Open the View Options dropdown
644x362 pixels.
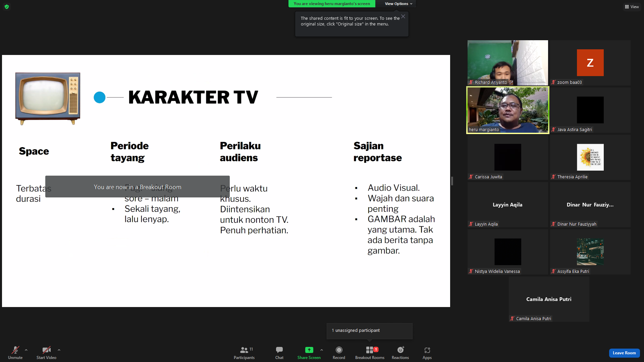pos(398,4)
